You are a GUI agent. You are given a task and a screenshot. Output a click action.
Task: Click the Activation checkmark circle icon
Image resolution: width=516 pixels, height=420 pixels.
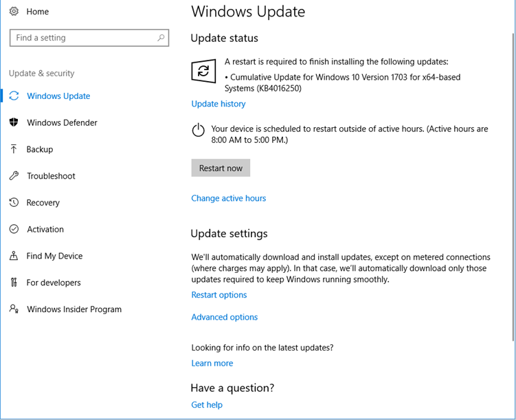(x=14, y=229)
